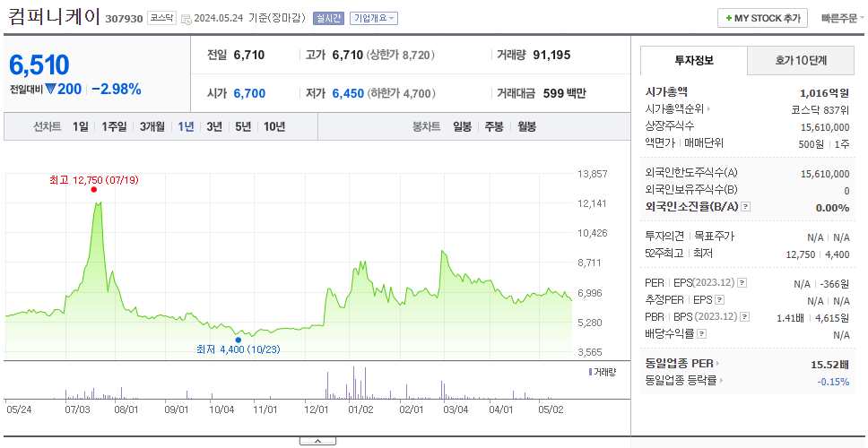Click the red 최고 12,750 marker dot
The image size is (868, 448).
coord(93,190)
